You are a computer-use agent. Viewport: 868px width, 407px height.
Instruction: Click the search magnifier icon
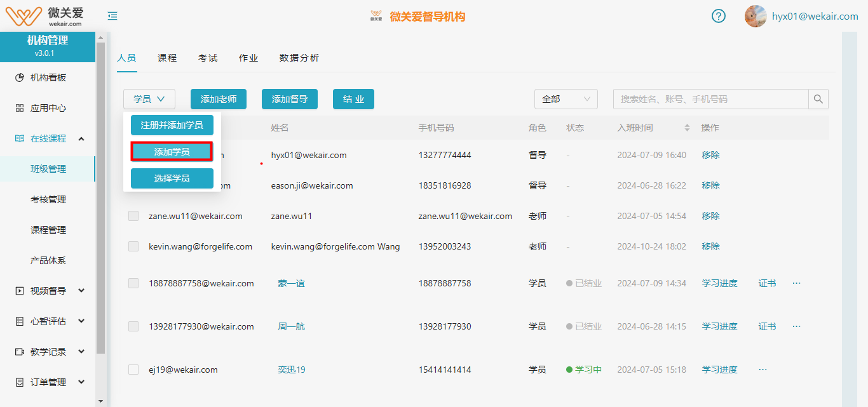click(x=818, y=99)
